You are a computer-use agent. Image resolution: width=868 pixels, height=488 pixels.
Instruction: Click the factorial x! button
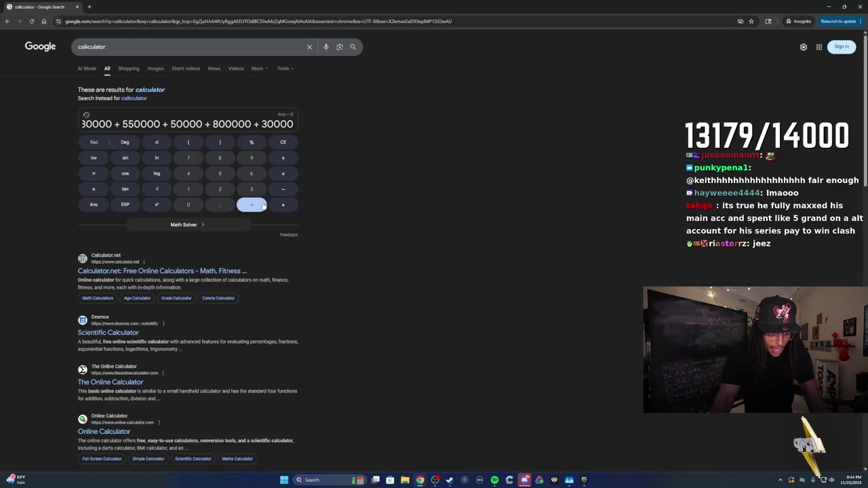click(x=157, y=142)
